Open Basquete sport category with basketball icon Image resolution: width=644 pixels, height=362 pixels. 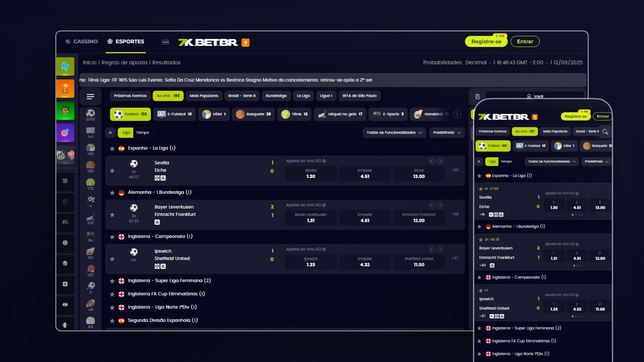253,114
